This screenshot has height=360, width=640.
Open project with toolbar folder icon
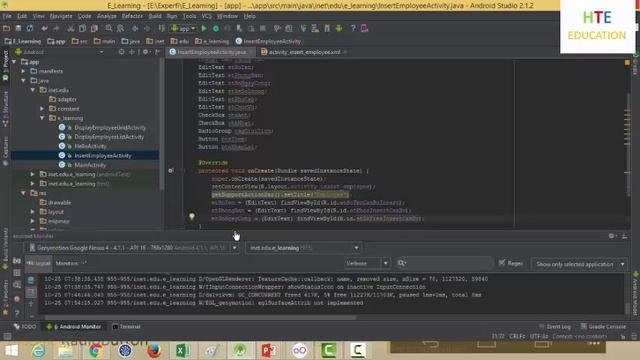pos(7,29)
